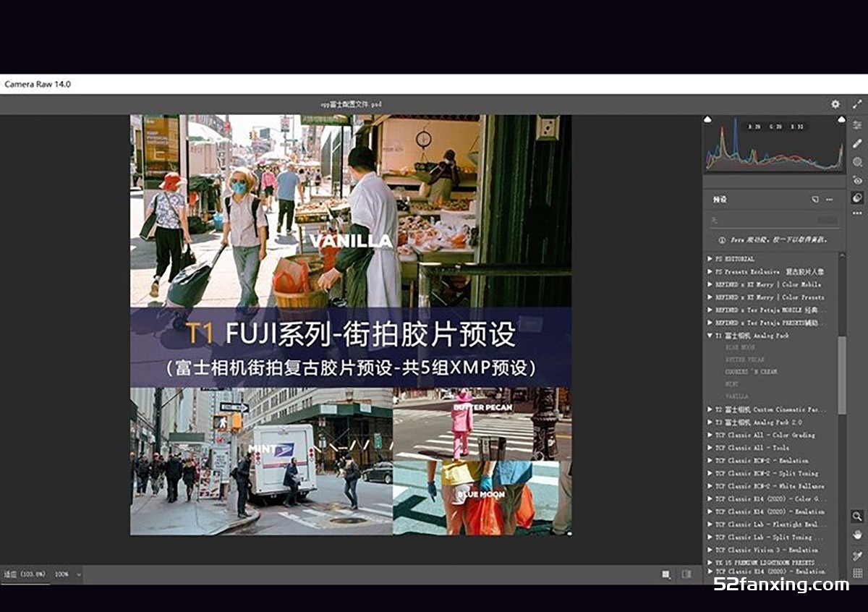Open the Presets panel icon
This screenshot has height=612, width=868.
pyautogui.click(x=858, y=197)
